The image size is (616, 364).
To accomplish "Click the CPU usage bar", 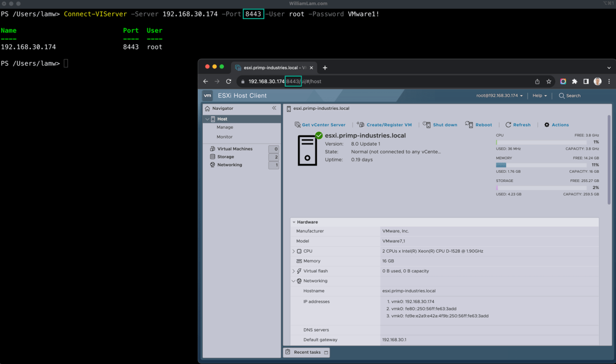I will pos(541,142).
